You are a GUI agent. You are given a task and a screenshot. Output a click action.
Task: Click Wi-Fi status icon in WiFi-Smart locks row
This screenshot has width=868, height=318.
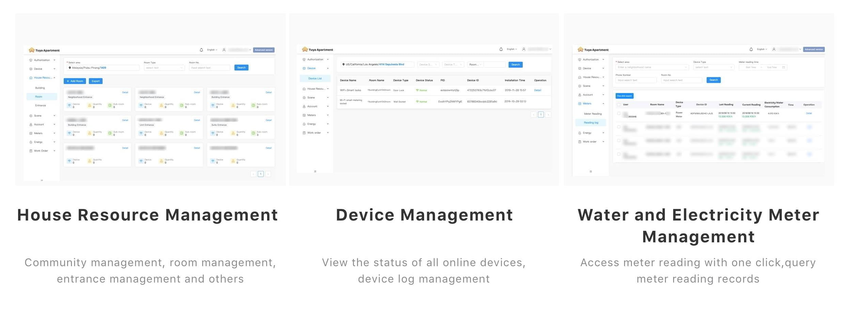[417, 90]
